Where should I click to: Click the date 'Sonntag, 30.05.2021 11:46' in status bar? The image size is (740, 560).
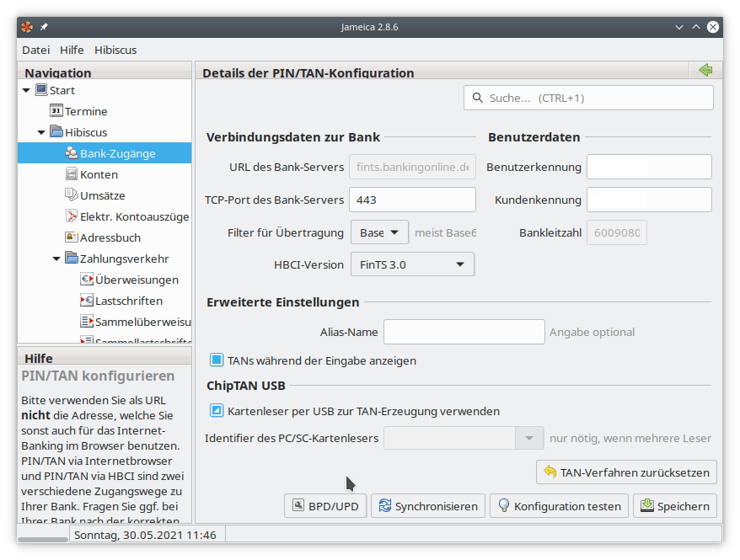[x=145, y=535]
